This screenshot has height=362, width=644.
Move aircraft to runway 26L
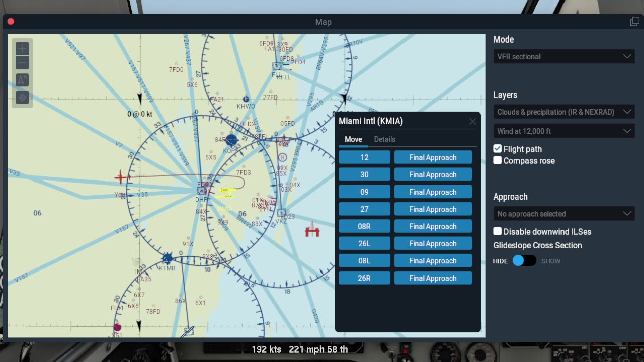tap(364, 243)
